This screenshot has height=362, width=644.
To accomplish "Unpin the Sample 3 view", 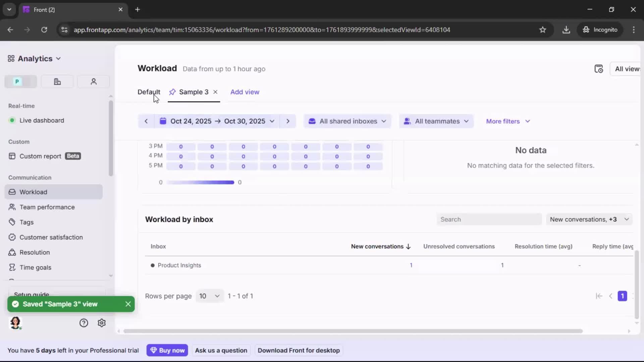I will [173, 92].
